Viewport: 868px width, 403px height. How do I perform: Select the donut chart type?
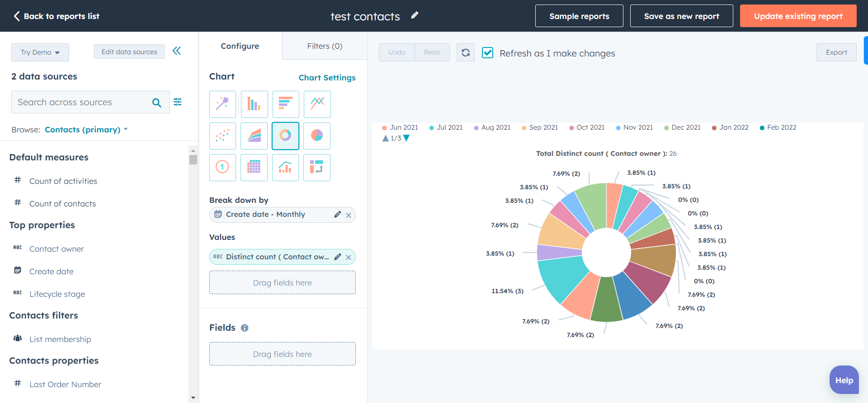(285, 136)
